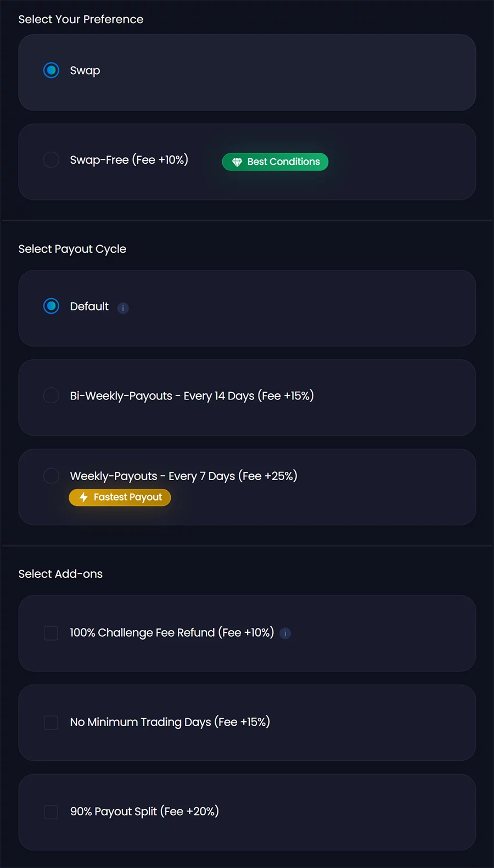Click the Fastest Payout badge

click(x=120, y=497)
